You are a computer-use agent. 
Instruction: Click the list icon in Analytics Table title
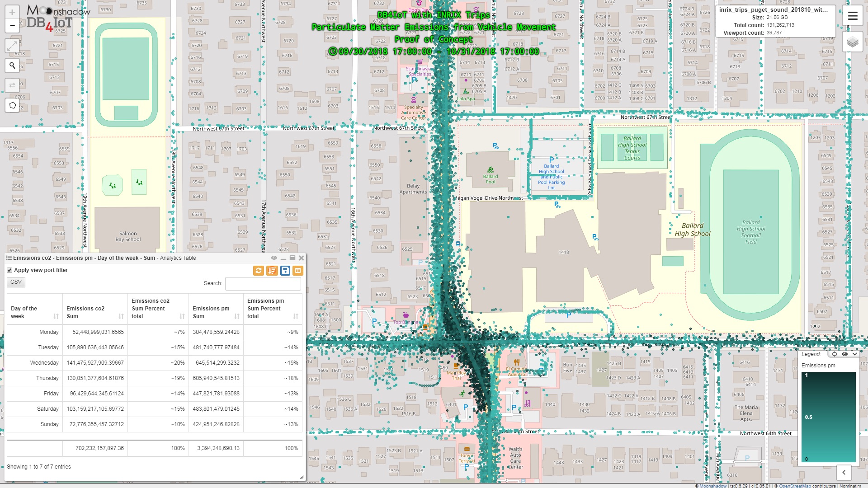coord(9,258)
